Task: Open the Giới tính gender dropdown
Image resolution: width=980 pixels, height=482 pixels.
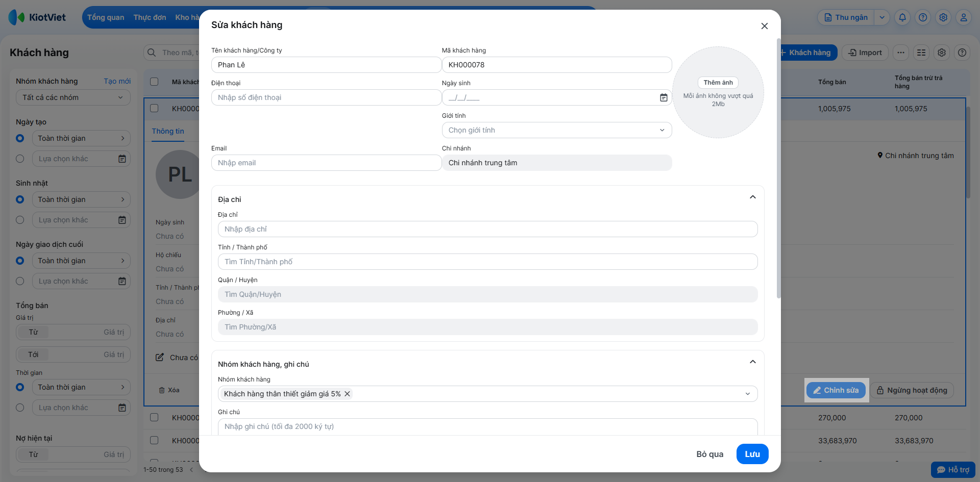Action: pos(557,130)
